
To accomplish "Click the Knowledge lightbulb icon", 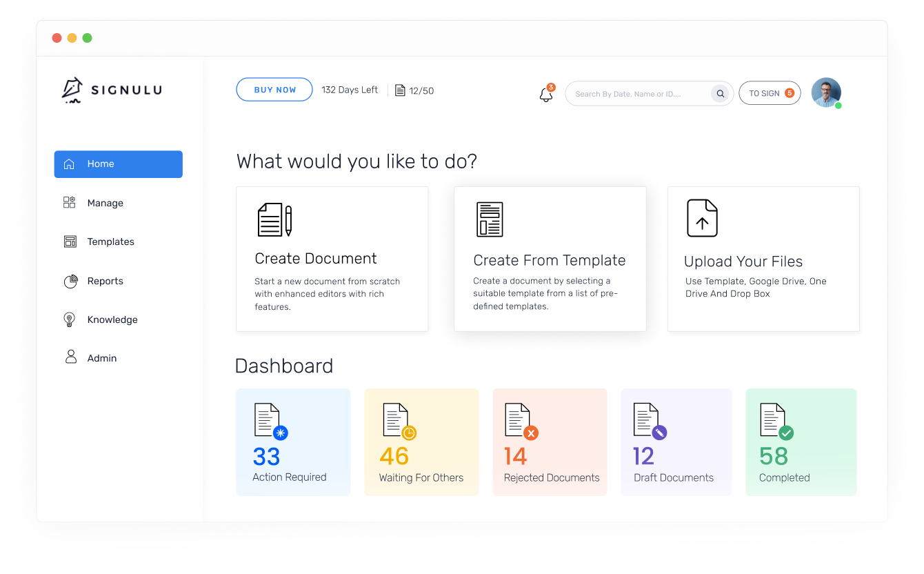I will click(70, 319).
